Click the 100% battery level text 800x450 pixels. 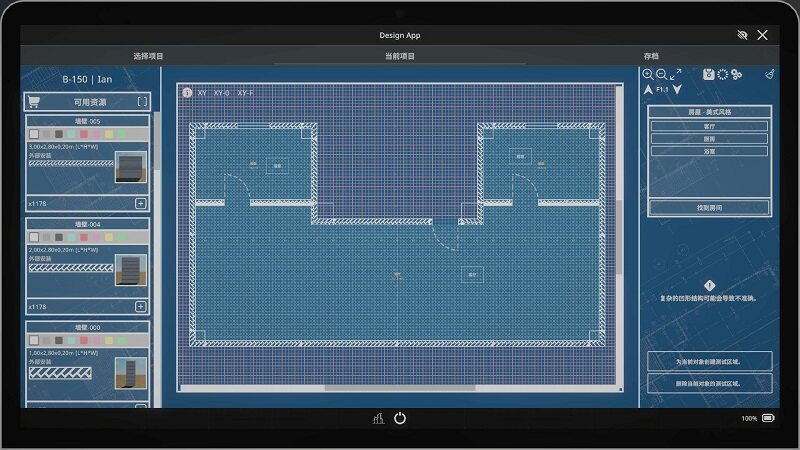point(749,418)
